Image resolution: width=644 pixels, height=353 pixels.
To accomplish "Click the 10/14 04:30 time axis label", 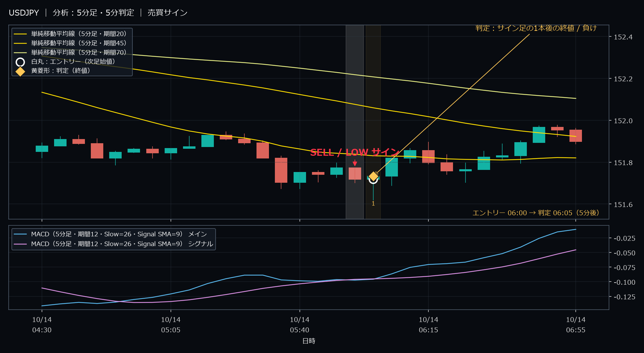I will [42, 325].
